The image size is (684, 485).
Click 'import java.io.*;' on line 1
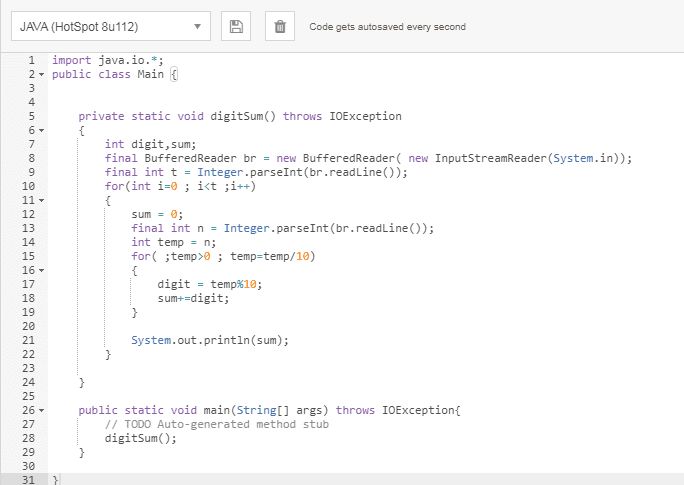[x=108, y=60]
